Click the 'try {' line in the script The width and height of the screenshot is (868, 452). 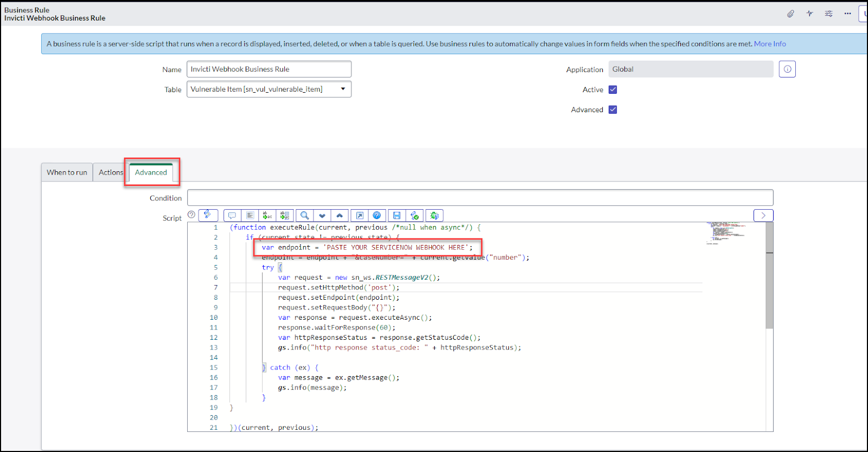(x=272, y=268)
